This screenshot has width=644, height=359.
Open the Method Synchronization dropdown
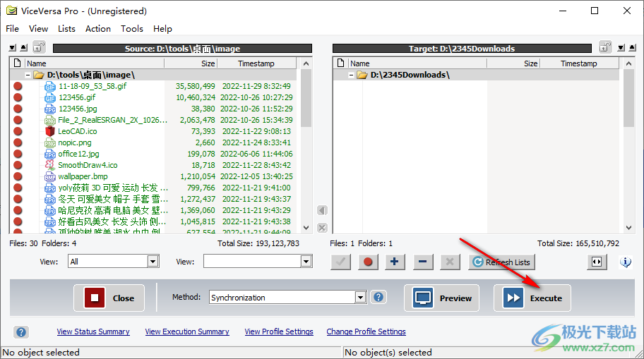tap(360, 297)
